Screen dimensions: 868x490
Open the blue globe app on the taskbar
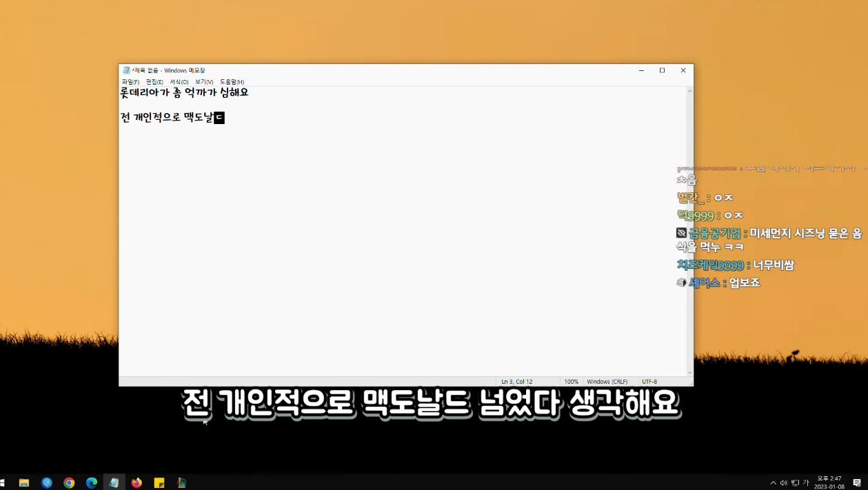[x=46, y=482]
